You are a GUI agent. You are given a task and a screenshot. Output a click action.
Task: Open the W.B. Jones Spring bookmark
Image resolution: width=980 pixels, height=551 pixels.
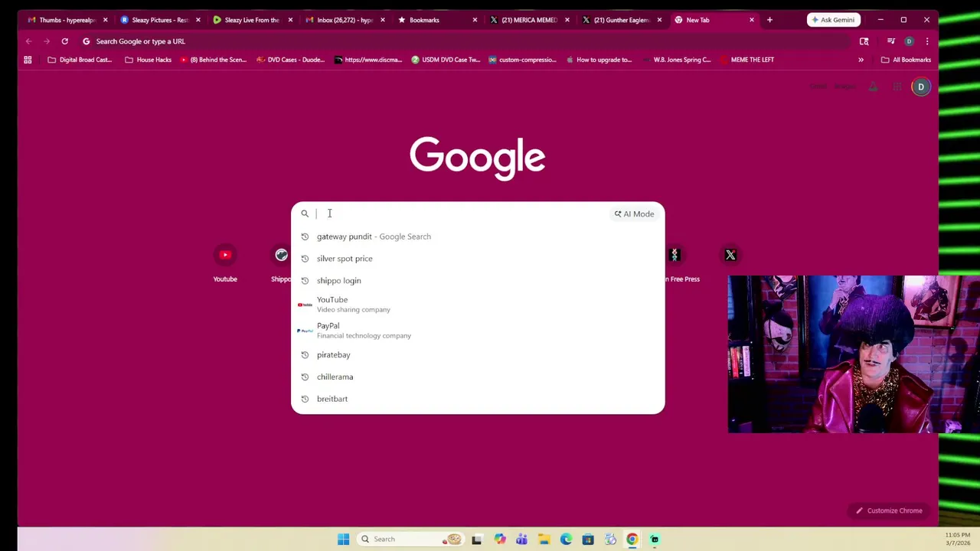coord(677,60)
